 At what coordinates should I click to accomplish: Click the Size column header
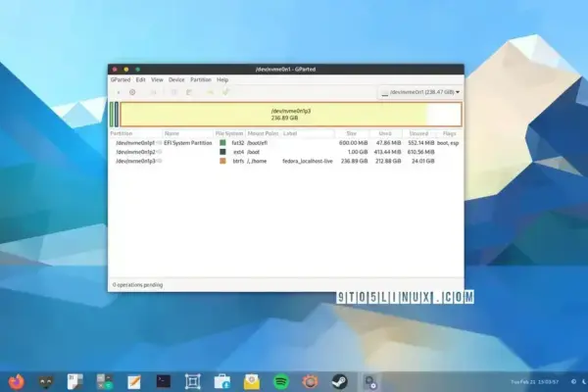pyautogui.click(x=352, y=133)
